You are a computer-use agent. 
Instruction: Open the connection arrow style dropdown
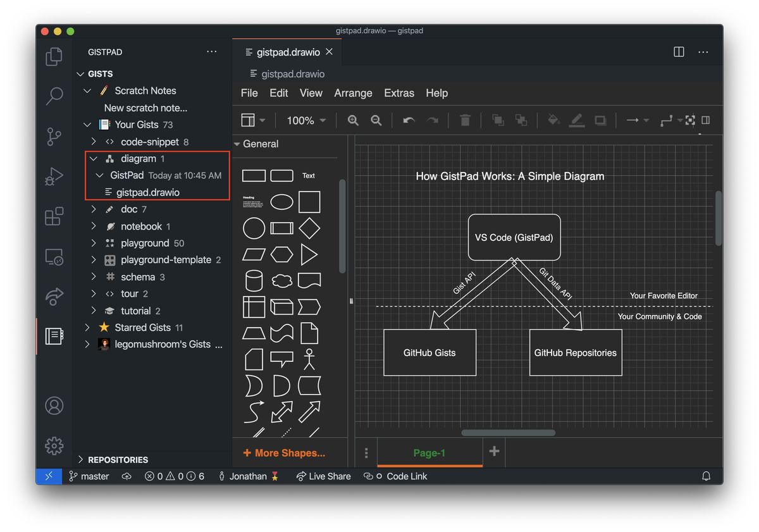[638, 120]
